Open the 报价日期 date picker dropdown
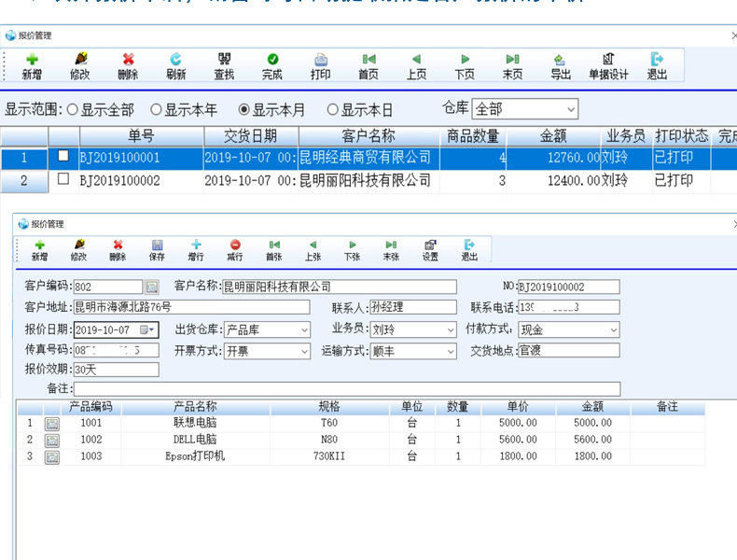The image size is (737, 560). tap(147, 329)
